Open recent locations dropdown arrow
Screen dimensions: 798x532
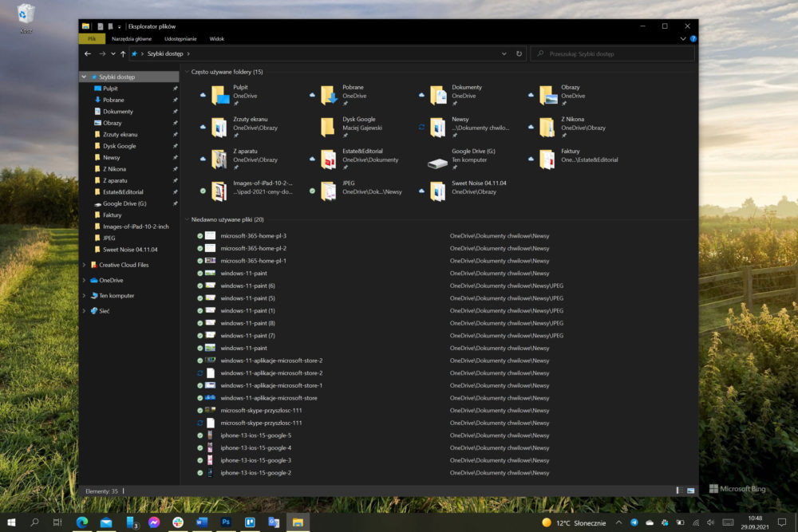113,54
